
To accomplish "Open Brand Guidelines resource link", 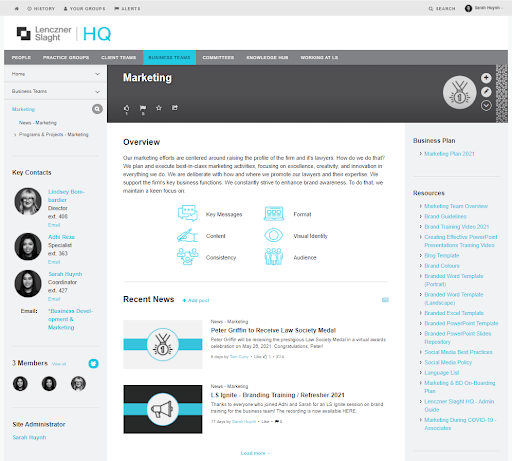I will [x=445, y=216].
